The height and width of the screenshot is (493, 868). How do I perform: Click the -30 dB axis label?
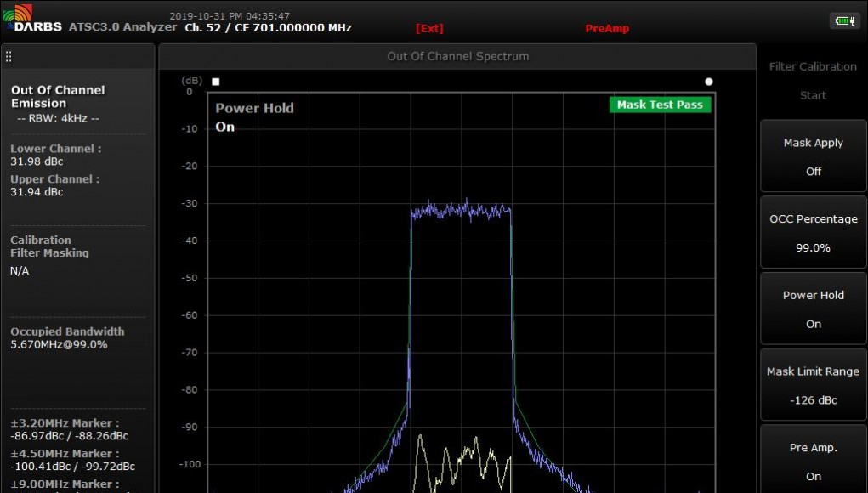click(x=190, y=204)
